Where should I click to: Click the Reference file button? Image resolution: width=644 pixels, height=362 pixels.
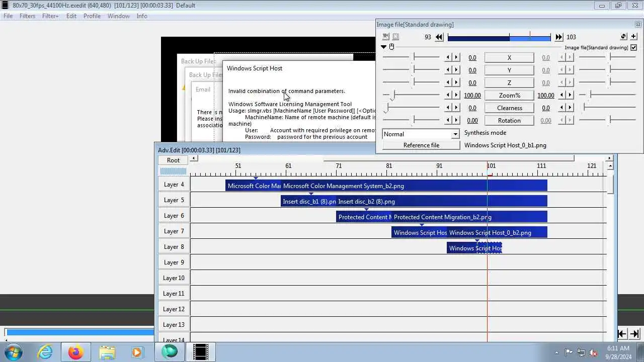pos(421,145)
